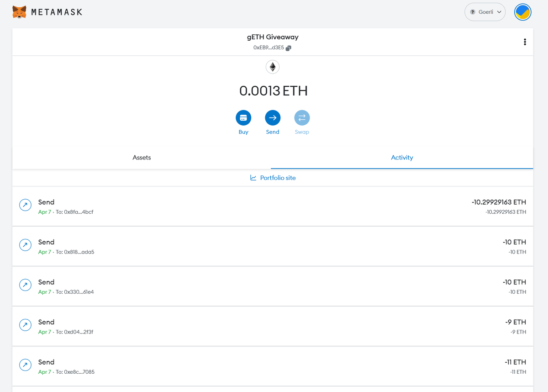Select the address text 0x330...61e4
Image resolution: width=548 pixels, height=392 pixels.
coord(79,292)
